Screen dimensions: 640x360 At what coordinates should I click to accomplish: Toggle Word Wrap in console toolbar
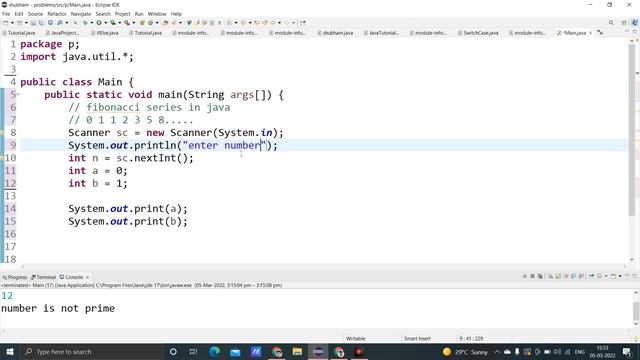[566, 276]
